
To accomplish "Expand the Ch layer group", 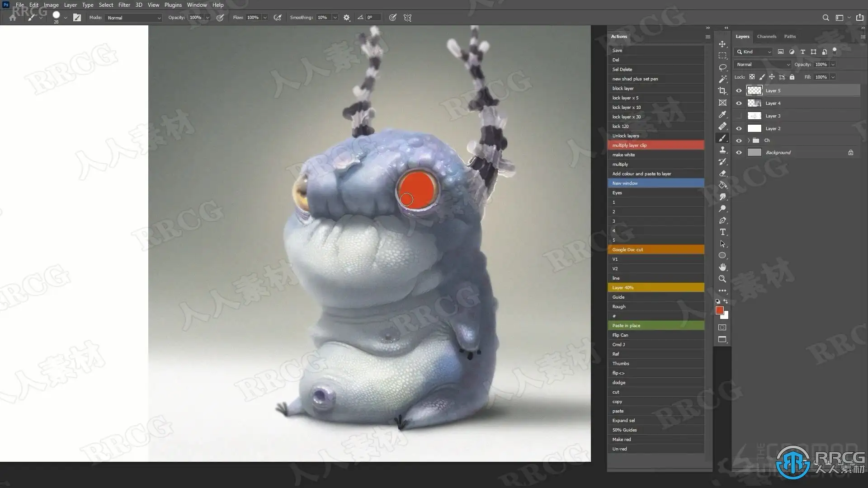I will (x=749, y=141).
